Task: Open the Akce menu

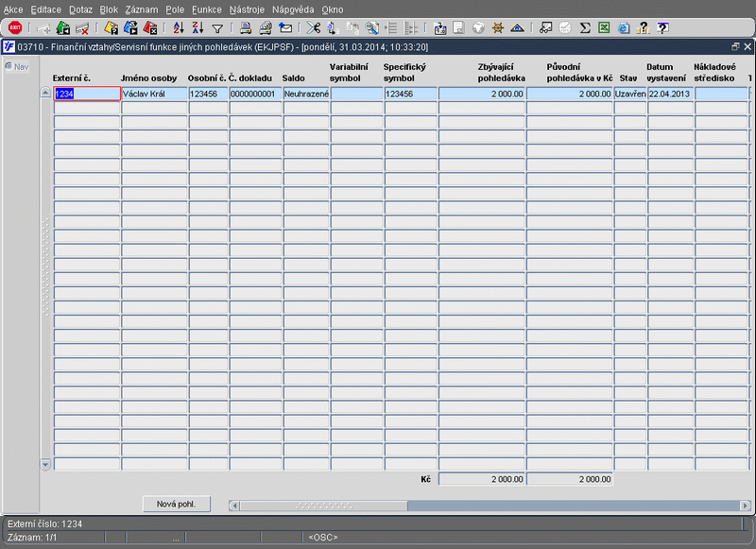Action: pyautogui.click(x=13, y=9)
